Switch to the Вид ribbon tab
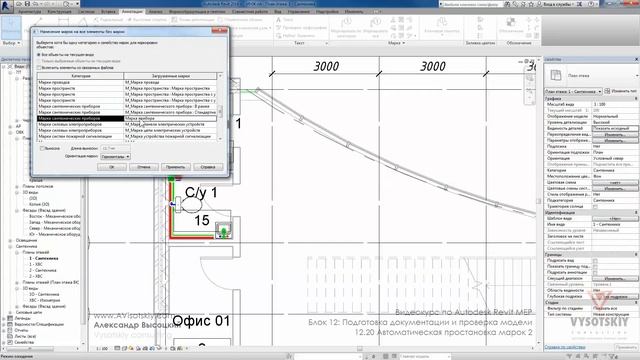Viewport: 640px width, 360px height. 278,12
